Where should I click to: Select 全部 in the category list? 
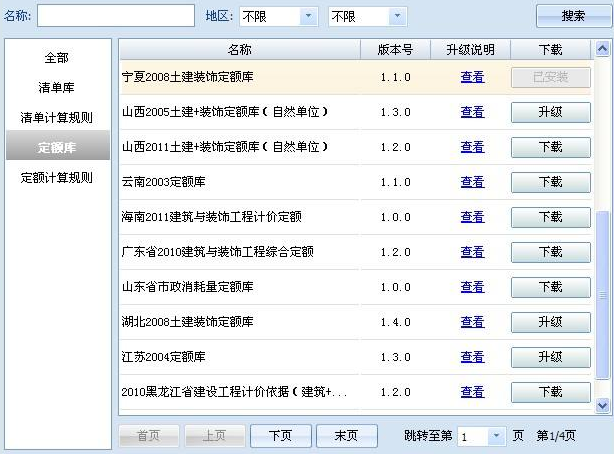click(57, 58)
